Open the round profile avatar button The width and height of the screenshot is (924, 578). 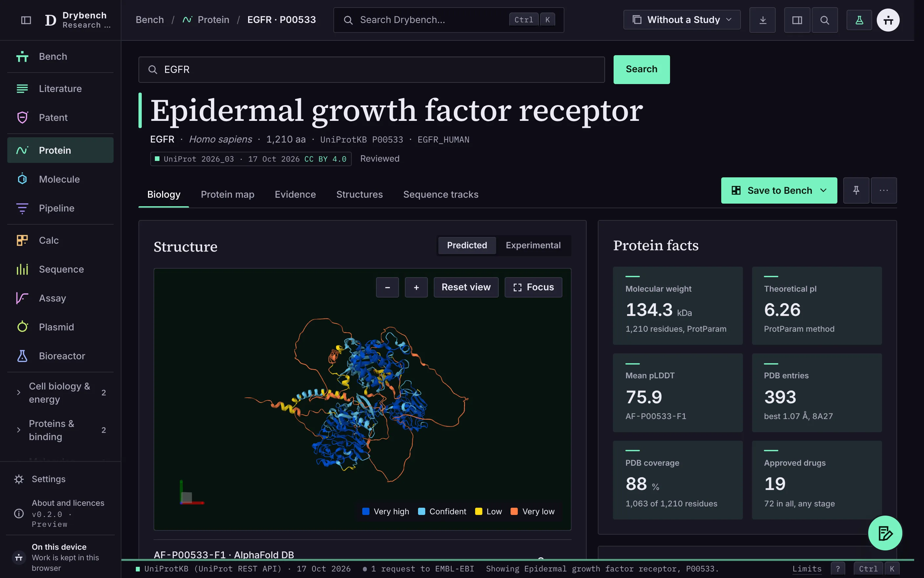888,20
